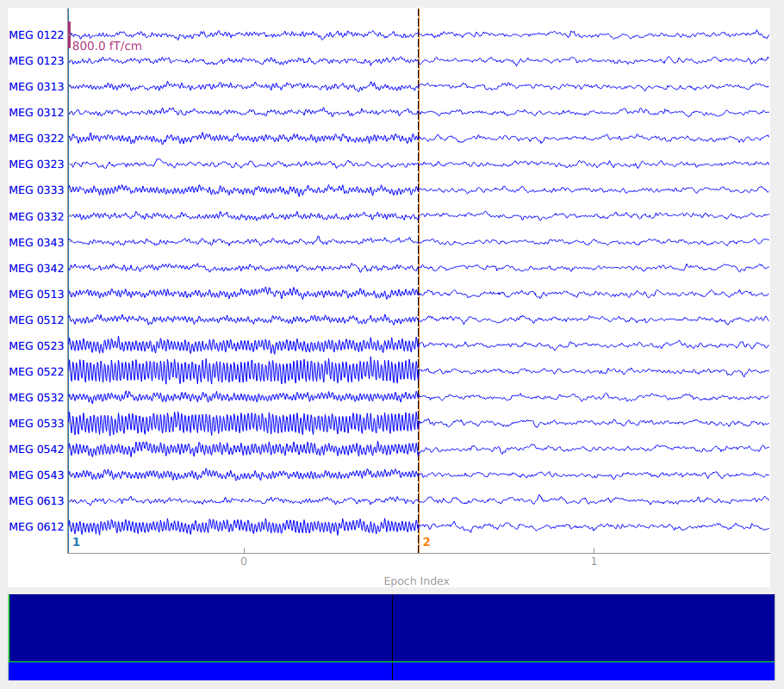Click the blue epoch number 1 marker

[x=76, y=543]
